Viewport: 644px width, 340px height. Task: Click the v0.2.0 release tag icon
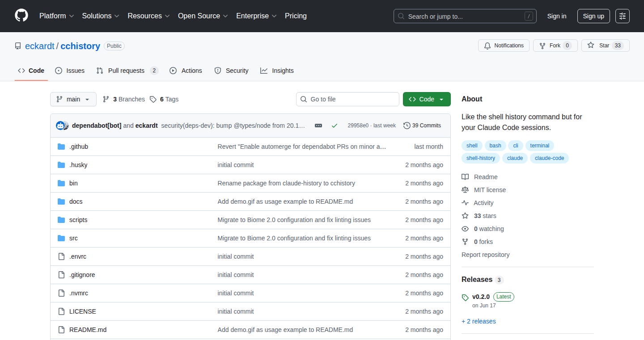click(x=465, y=297)
